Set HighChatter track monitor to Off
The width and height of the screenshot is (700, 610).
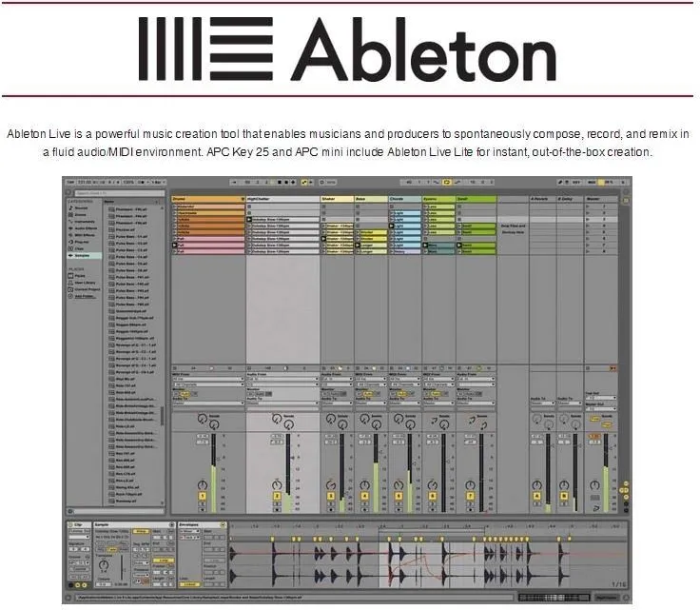coord(268,394)
